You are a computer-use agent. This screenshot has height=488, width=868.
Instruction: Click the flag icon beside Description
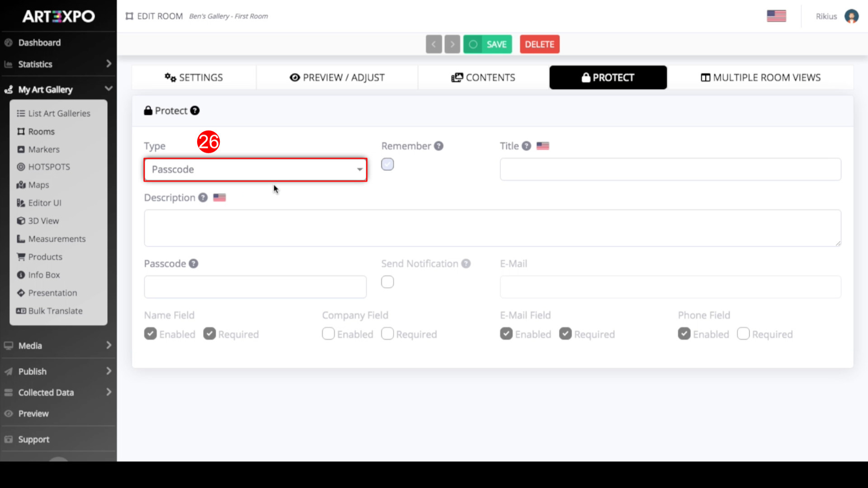tap(219, 197)
